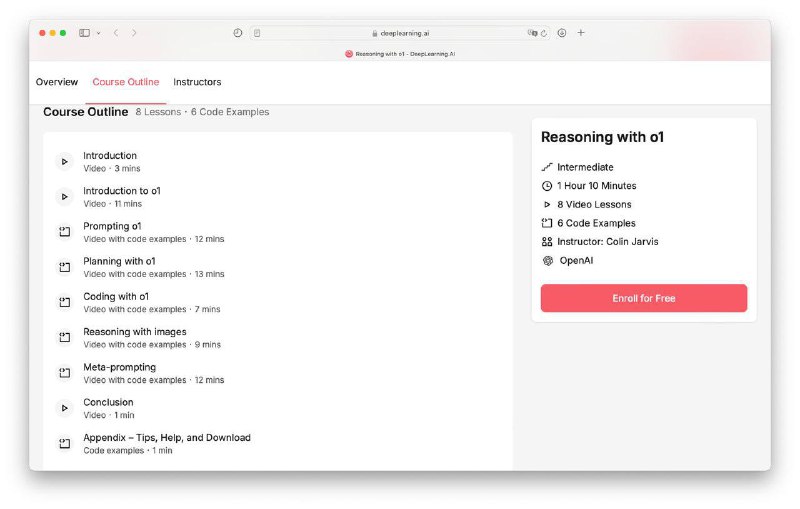The height and width of the screenshot is (509, 800).
Task: Click the 8 Lessons · 6 Code Examples subtitle
Action: tap(202, 112)
